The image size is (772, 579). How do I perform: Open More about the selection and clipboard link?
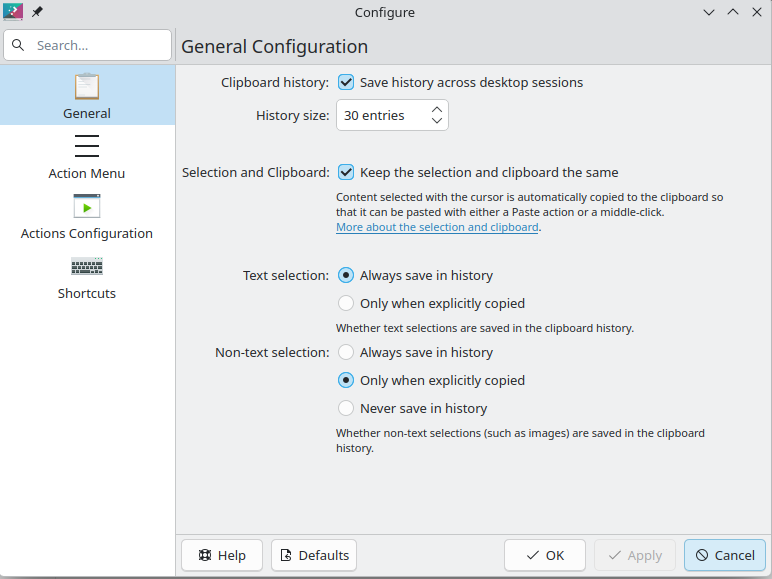tap(437, 227)
